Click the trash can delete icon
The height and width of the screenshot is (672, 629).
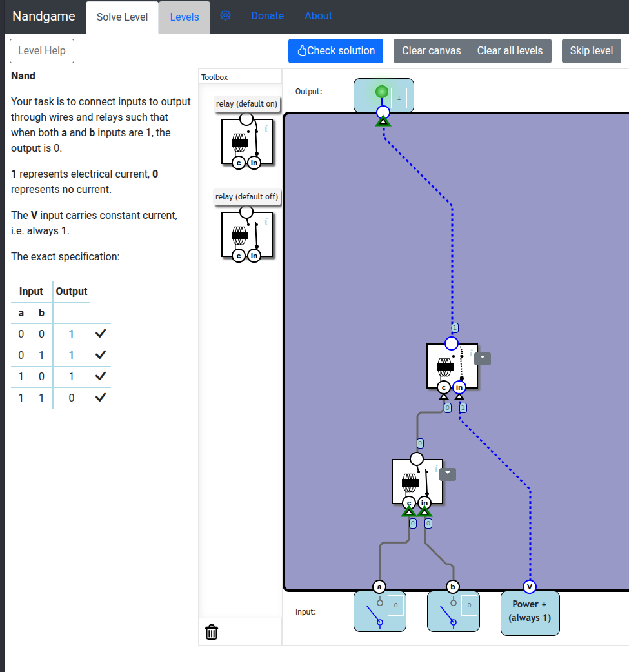click(x=212, y=632)
